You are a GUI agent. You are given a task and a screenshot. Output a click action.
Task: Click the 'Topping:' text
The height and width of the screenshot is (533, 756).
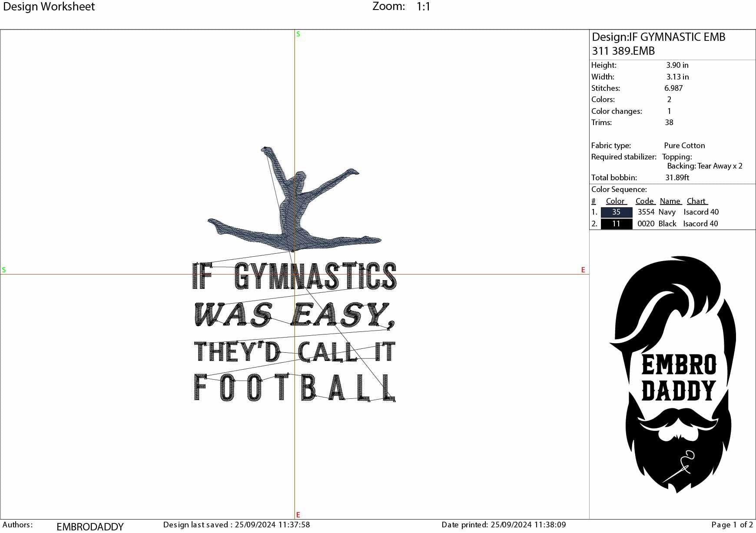click(677, 157)
